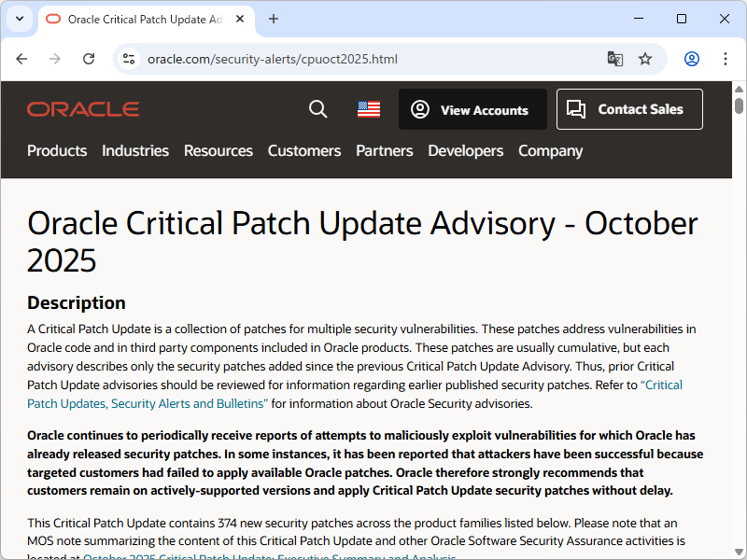Open a new browser tab

(x=272, y=19)
